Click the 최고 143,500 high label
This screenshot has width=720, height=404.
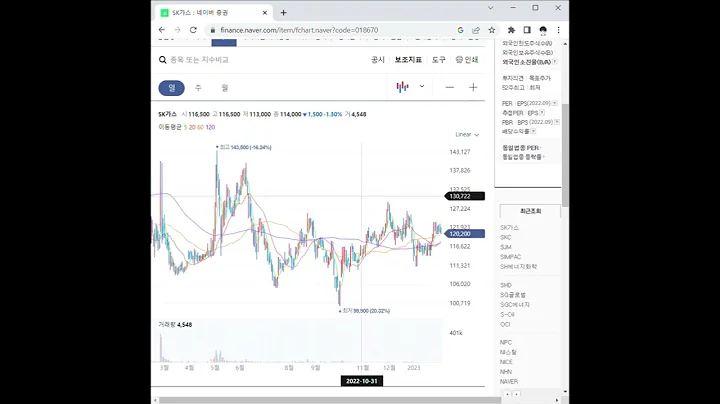[x=244, y=147]
